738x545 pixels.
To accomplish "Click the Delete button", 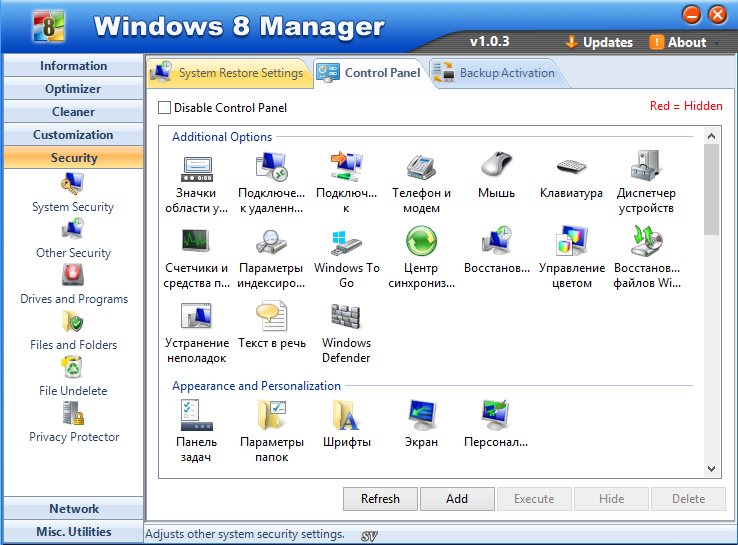I will pos(689,499).
